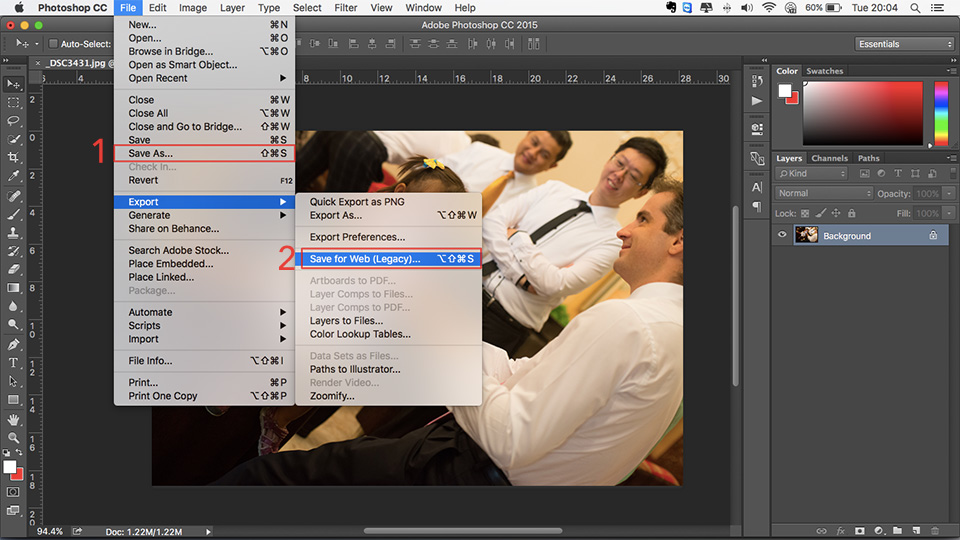This screenshot has width=960, height=540.
Task: Toggle lock all padlock icon
Action: tap(852, 213)
